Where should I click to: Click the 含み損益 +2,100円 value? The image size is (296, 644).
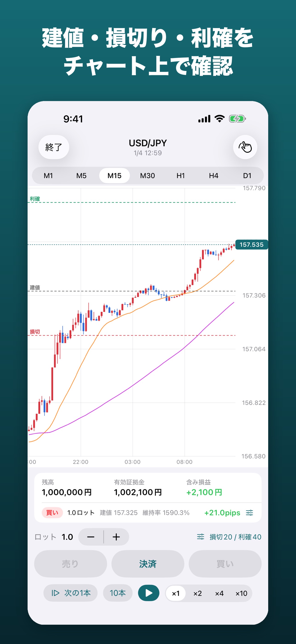(x=204, y=492)
